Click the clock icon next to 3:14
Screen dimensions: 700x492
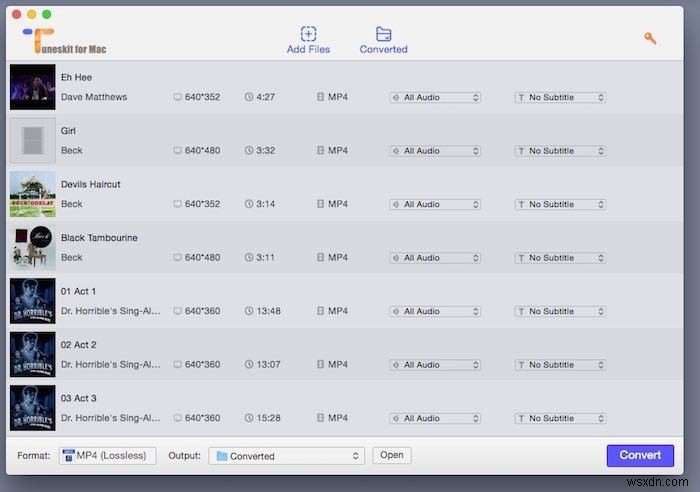click(249, 204)
